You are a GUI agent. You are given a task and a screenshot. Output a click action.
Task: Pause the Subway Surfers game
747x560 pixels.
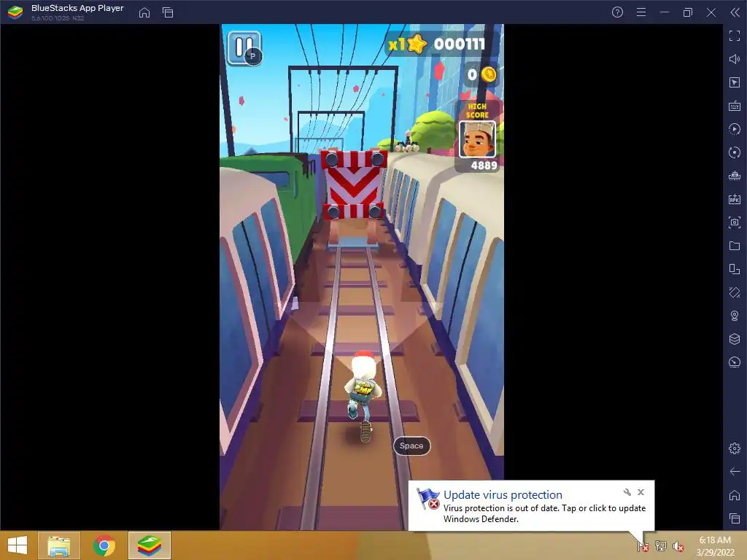pos(244,47)
